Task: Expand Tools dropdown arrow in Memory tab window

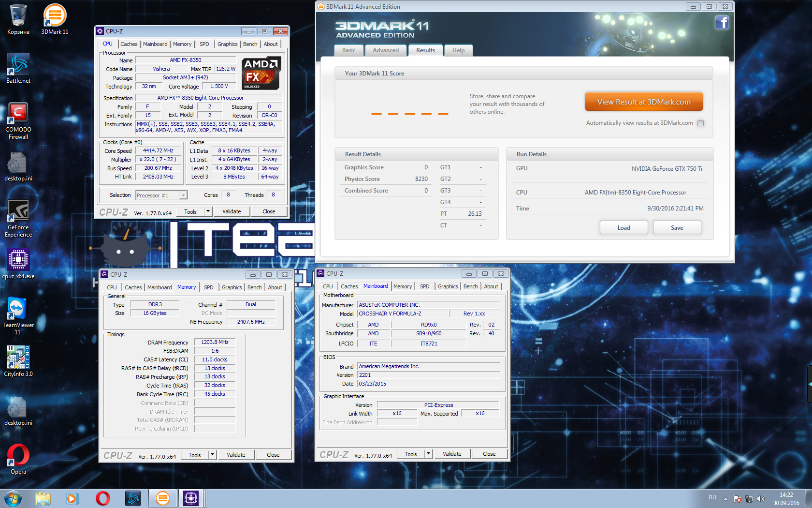Action: click(x=212, y=455)
